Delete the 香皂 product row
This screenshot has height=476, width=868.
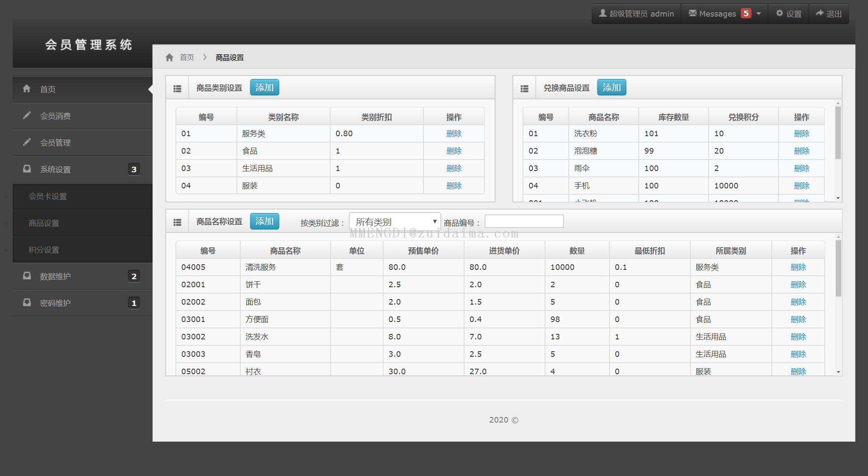798,354
